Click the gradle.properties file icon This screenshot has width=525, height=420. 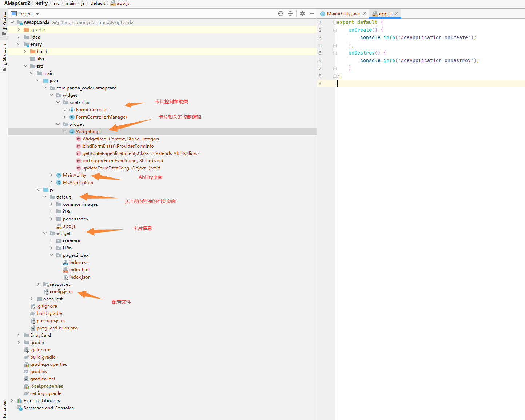[x=26, y=364]
